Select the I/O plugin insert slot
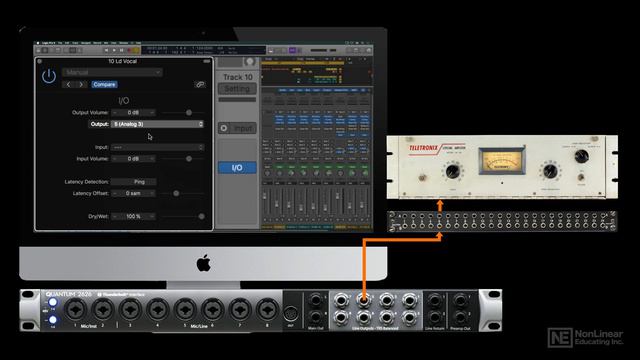The width and height of the screenshot is (640, 360). click(x=237, y=168)
